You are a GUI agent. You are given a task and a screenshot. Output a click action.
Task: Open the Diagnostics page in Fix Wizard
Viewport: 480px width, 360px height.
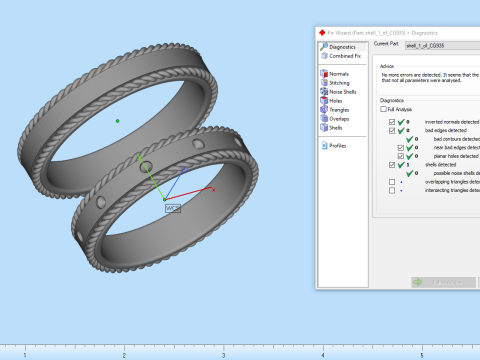pyautogui.click(x=342, y=47)
